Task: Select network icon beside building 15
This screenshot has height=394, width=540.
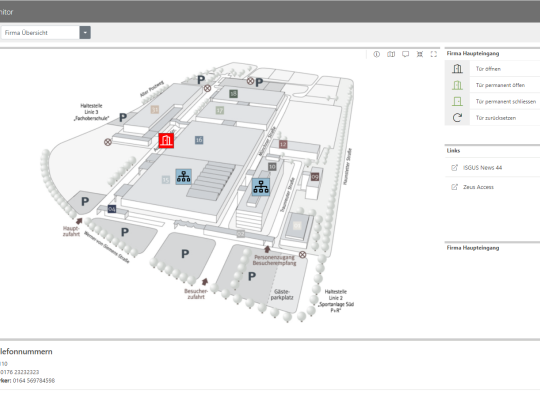Action: 184,177
